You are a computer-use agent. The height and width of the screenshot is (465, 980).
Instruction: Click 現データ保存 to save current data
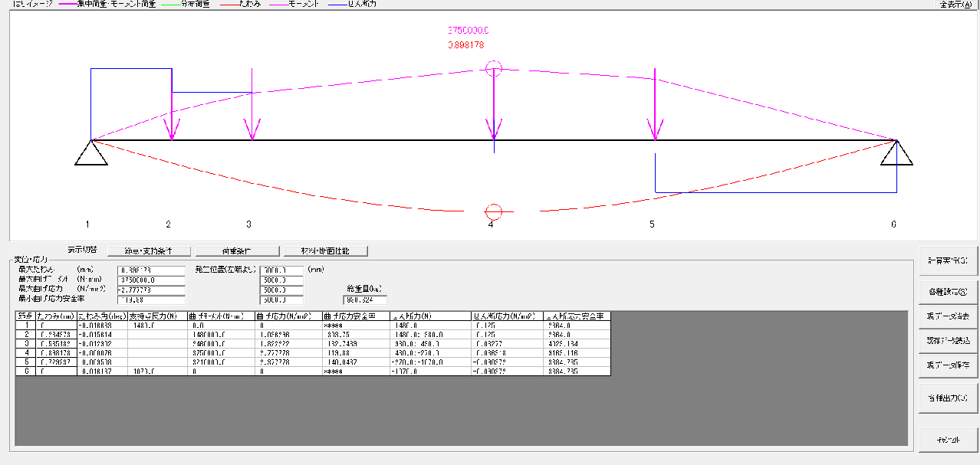pos(947,366)
